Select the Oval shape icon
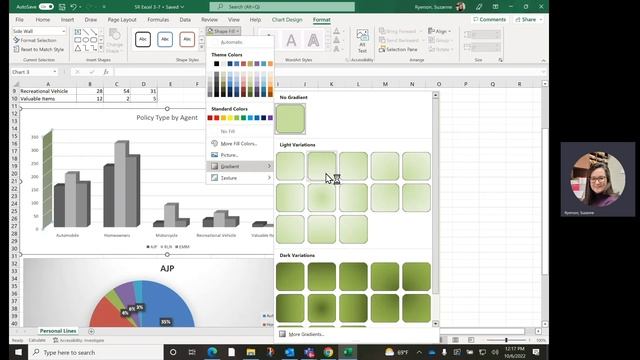The image size is (640, 360). 86,40
